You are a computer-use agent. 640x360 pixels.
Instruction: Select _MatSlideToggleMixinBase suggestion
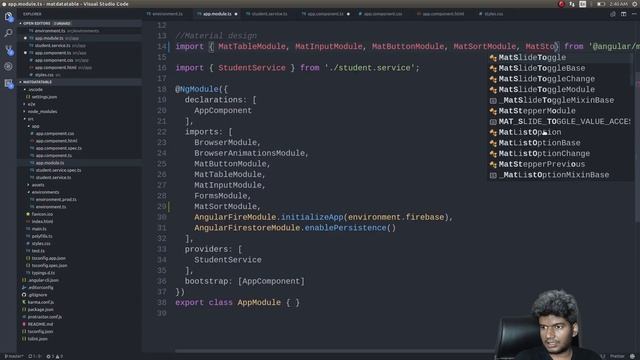click(560, 100)
